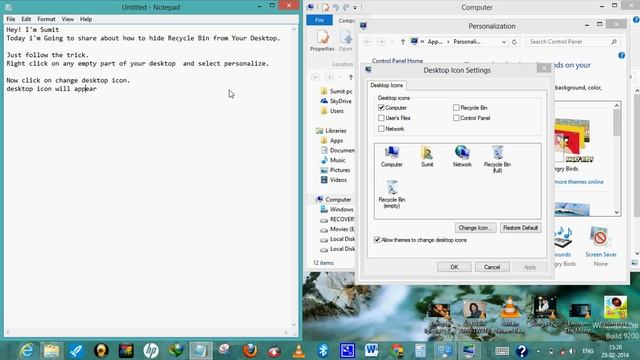Open the File menu in Notepad

pos(11,19)
